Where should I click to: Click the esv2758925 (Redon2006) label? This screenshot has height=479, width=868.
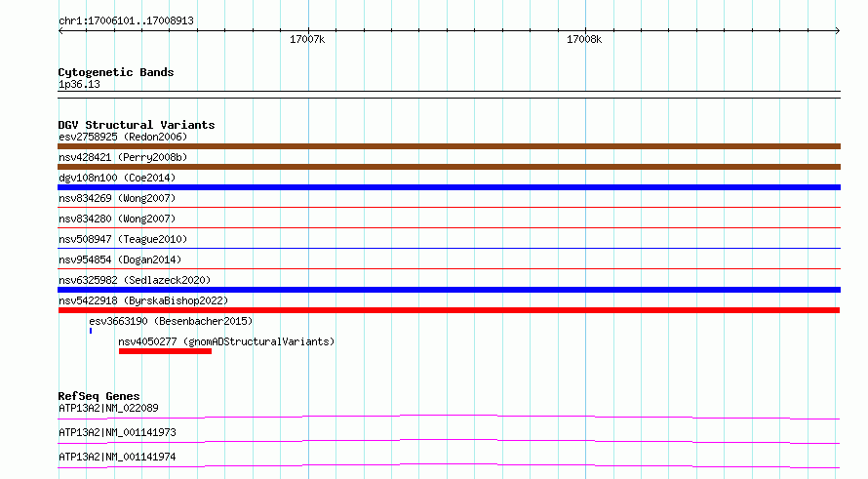(123, 137)
